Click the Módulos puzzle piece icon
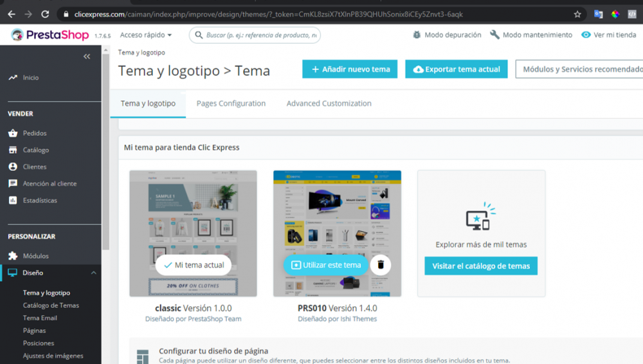Viewport: 643px width, 364px height. pyautogui.click(x=13, y=256)
